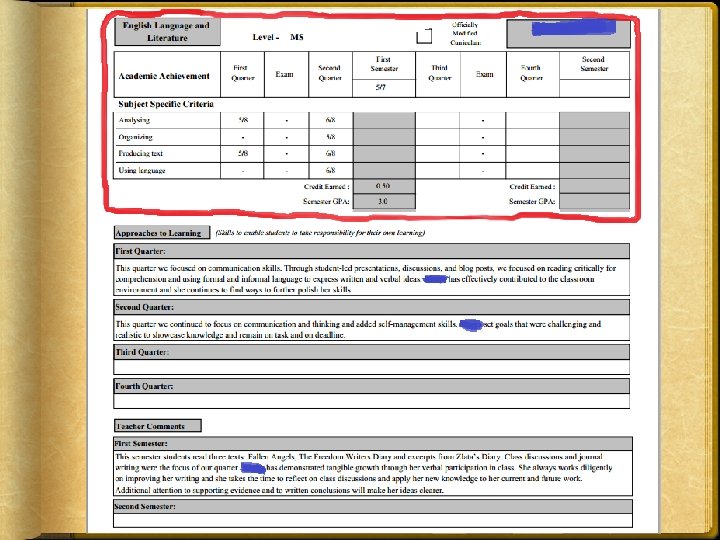
Task: Click Exam header between First and Second Quarter
Action: [x=286, y=74]
